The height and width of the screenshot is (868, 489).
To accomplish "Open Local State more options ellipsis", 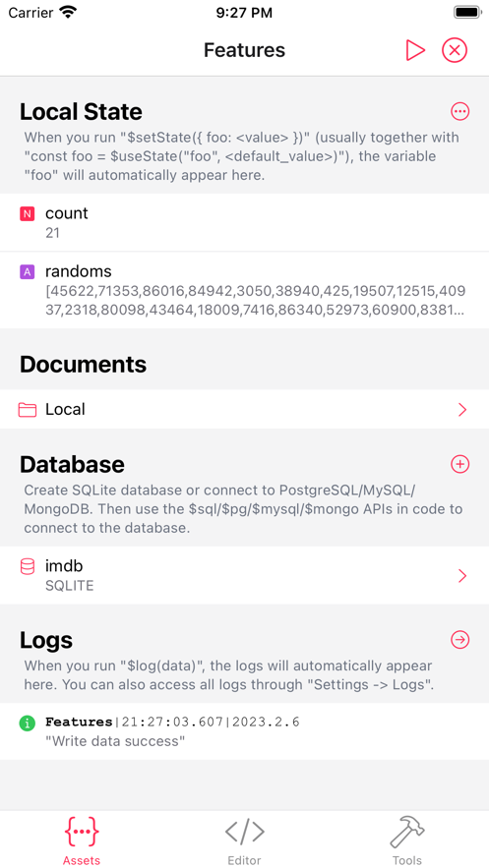I will pyautogui.click(x=460, y=111).
